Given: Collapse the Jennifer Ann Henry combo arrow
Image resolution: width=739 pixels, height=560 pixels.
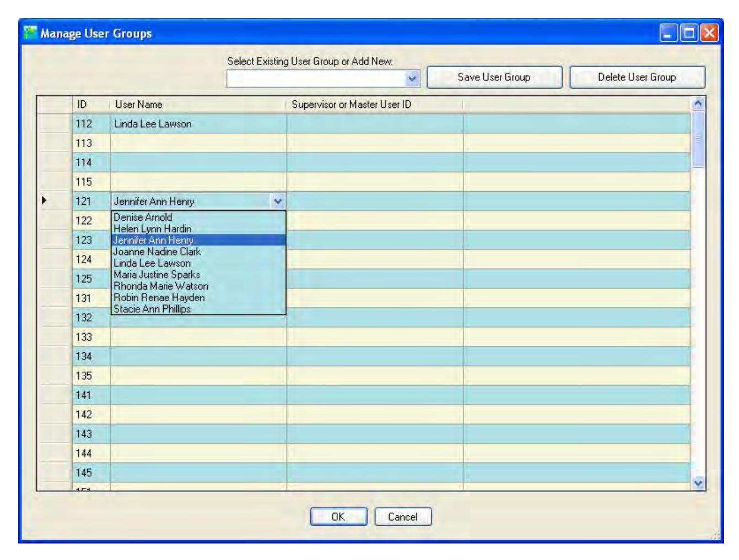Looking at the screenshot, I should click(278, 201).
